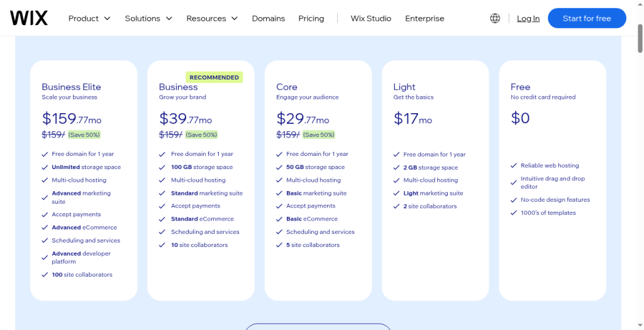Click "Advanced developer platform" feature text
This screenshot has width=644, height=330.
pos(81,257)
